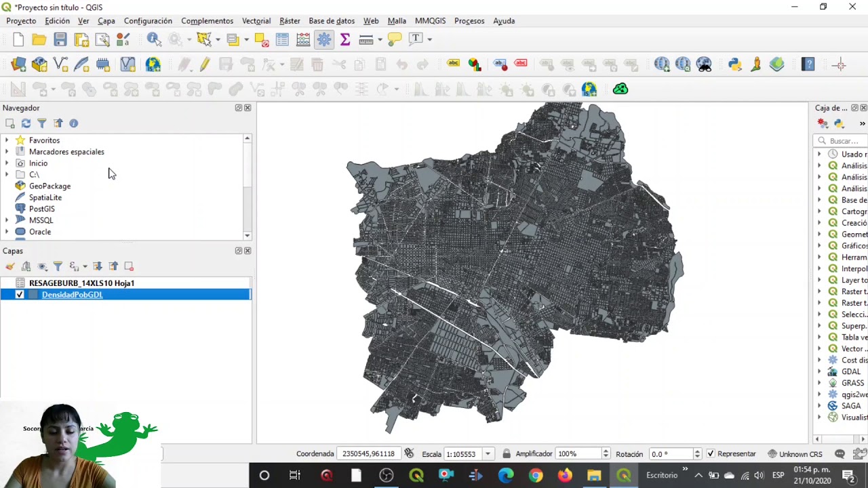Expand the GDAL group in the toolbox
The width and height of the screenshot is (868, 488).
(819, 371)
